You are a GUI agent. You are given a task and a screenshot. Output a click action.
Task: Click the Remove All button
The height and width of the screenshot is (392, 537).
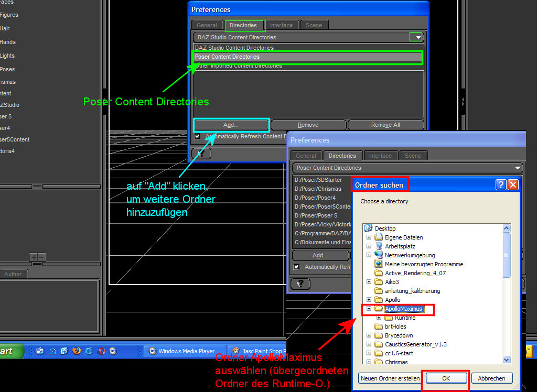point(385,125)
